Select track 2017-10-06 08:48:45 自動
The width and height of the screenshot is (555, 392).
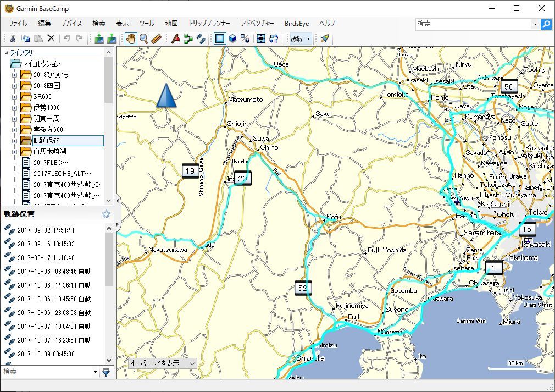click(54, 271)
